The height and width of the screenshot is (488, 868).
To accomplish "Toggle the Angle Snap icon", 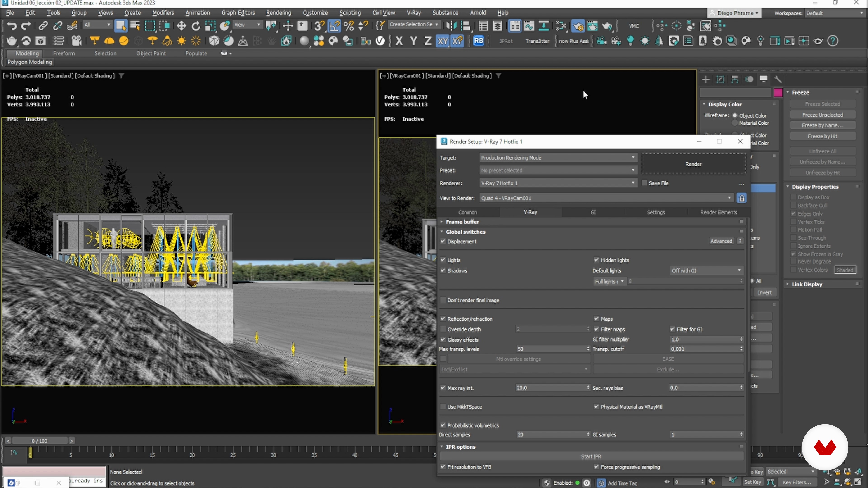I will tap(334, 26).
